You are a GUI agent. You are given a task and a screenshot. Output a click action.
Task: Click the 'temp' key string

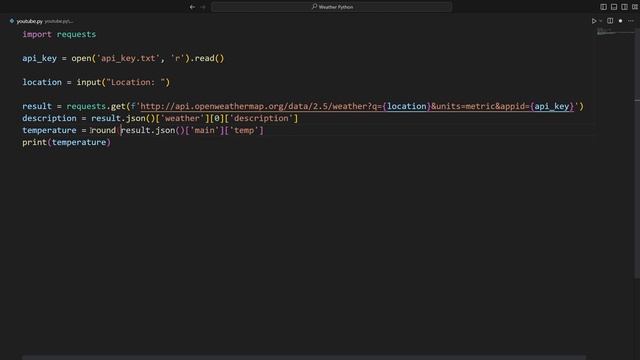[x=244, y=130]
